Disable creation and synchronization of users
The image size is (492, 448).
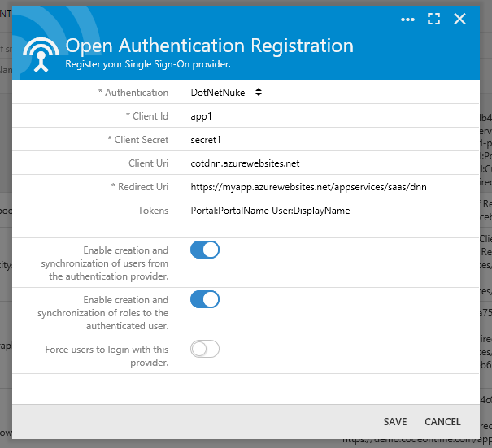click(205, 250)
